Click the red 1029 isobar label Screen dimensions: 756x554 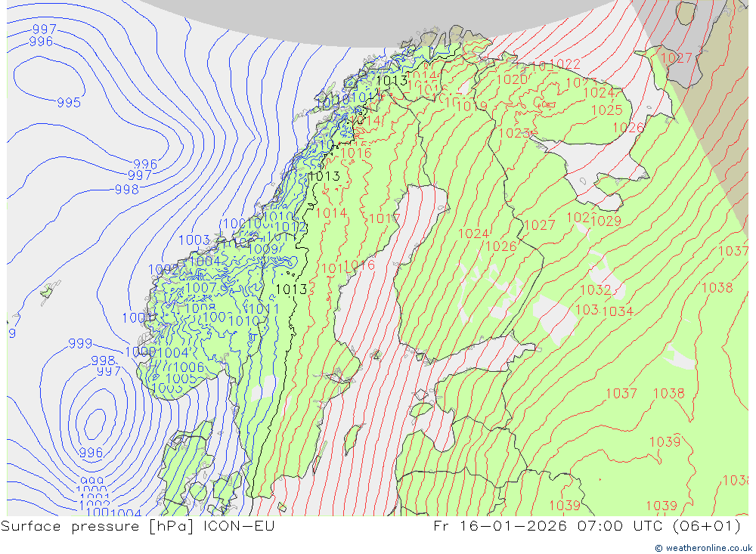[x=606, y=221]
